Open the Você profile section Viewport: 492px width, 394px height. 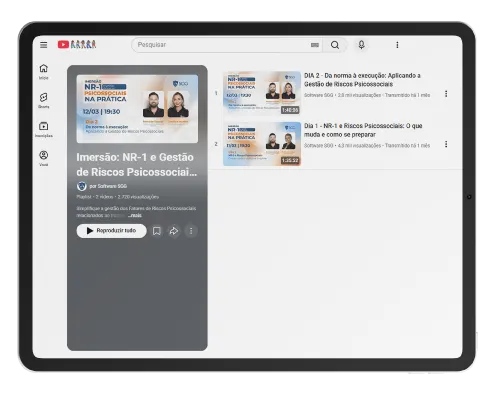(44, 158)
